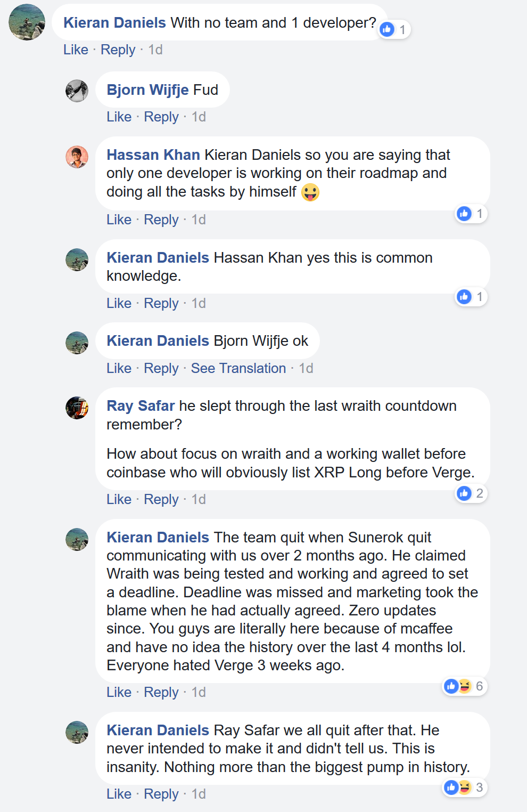See Translation of 'Bjorn Wijfje ok' comment

pos(238,368)
